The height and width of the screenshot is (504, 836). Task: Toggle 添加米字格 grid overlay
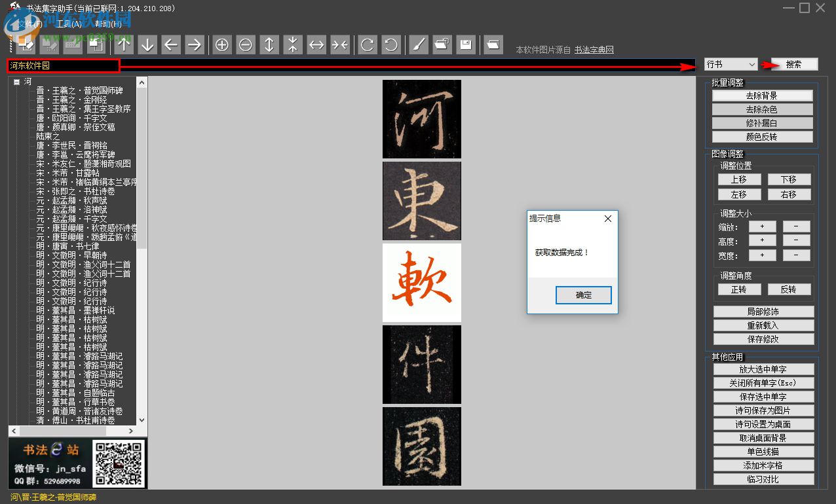(x=763, y=465)
